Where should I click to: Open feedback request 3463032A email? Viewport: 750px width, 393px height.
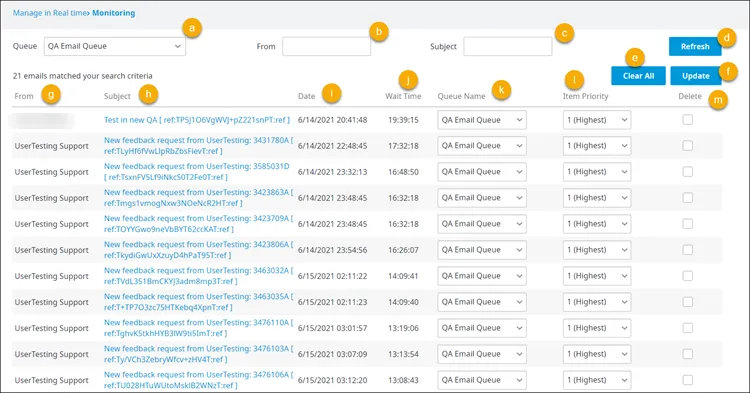[x=198, y=276]
